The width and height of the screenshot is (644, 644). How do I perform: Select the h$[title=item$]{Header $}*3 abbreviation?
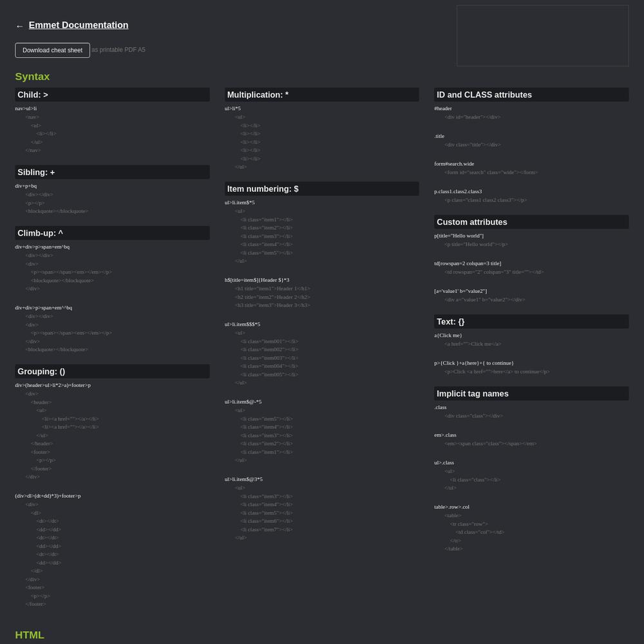(x=257, y=280)
